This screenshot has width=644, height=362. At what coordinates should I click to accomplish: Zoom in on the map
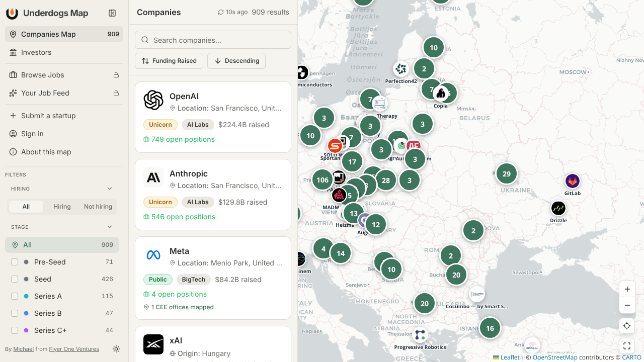627,289
